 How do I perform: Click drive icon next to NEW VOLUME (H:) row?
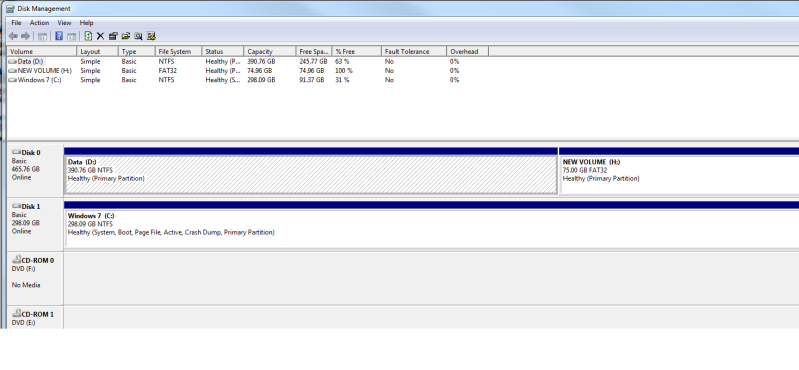click(12, 71)
